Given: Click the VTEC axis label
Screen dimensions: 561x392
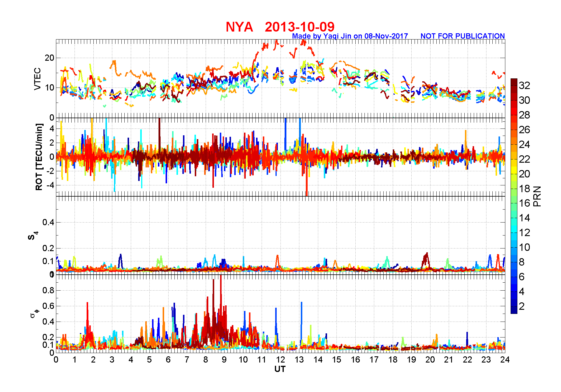Looking at the screenshot, I should click(37, 79).
